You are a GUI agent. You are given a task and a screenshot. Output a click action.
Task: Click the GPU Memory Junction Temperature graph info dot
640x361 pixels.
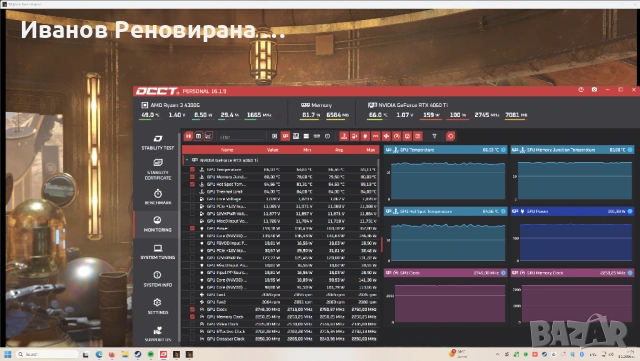[630, 150]
